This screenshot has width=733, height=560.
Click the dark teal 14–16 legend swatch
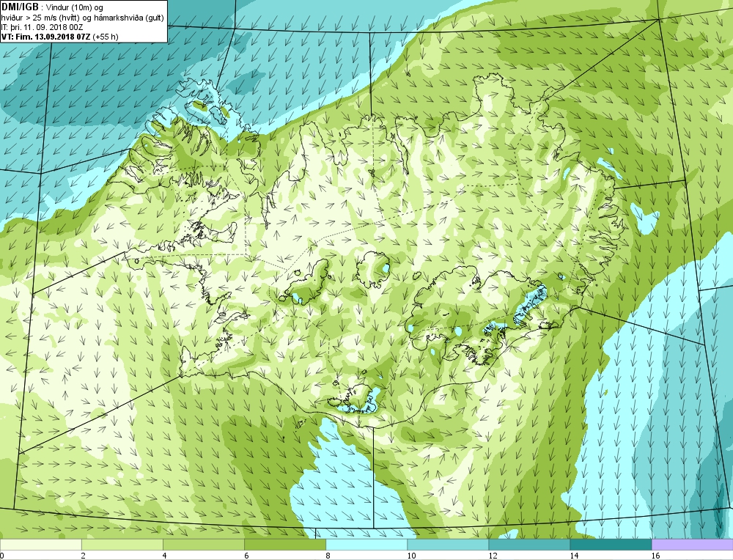tap(611, 545)
